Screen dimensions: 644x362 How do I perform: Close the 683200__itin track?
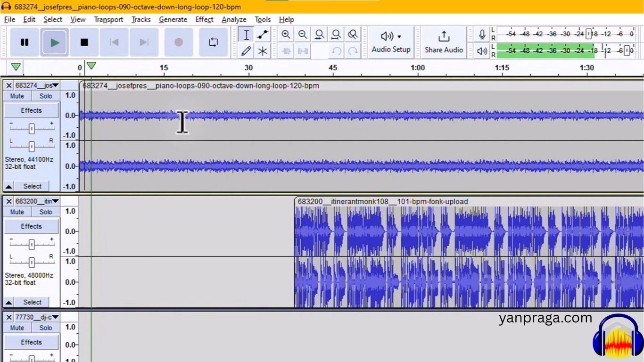click(x=9, y=201)
